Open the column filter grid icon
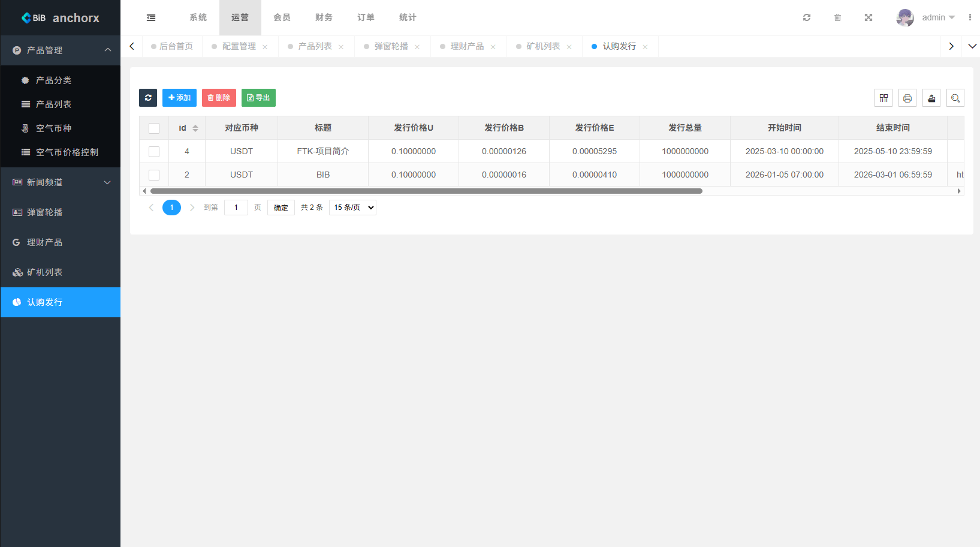980x547 pixels. [x=883, y=98]
